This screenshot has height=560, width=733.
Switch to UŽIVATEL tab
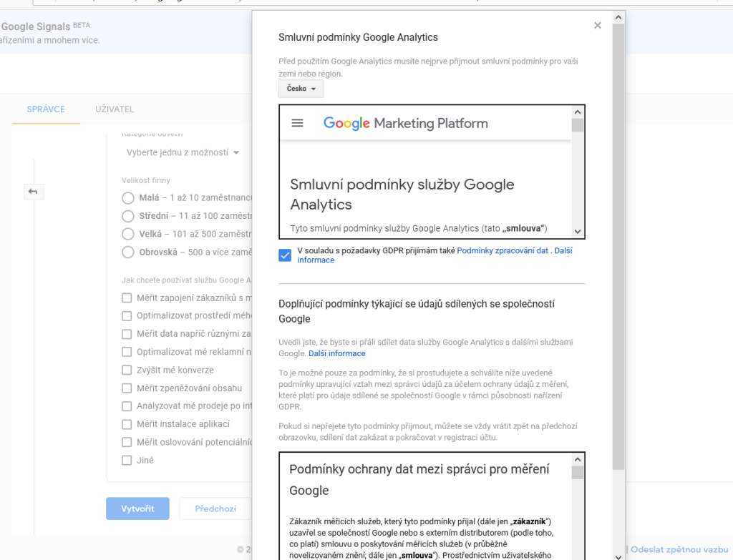pyautogui.click(x=115, y=109)
